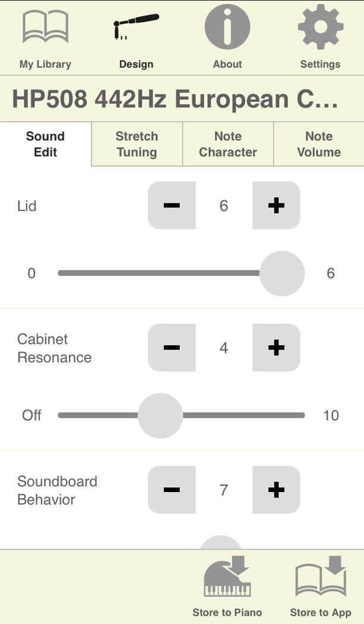Click the Cabinet Resonance slider handle
This screenshot has width=364, height=624.
click(160, 415)
